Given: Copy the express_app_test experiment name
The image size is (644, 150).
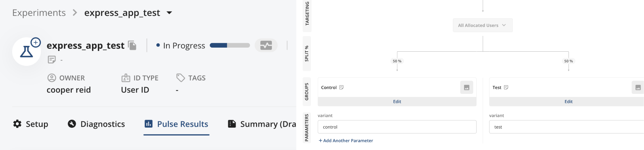Looking at the screenshot, I should 132,45.
